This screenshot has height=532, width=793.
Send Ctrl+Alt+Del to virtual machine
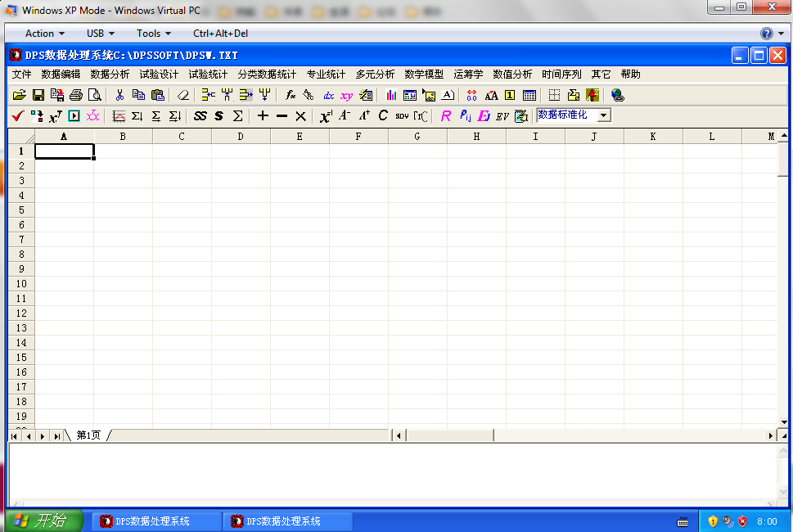point(220,34)
